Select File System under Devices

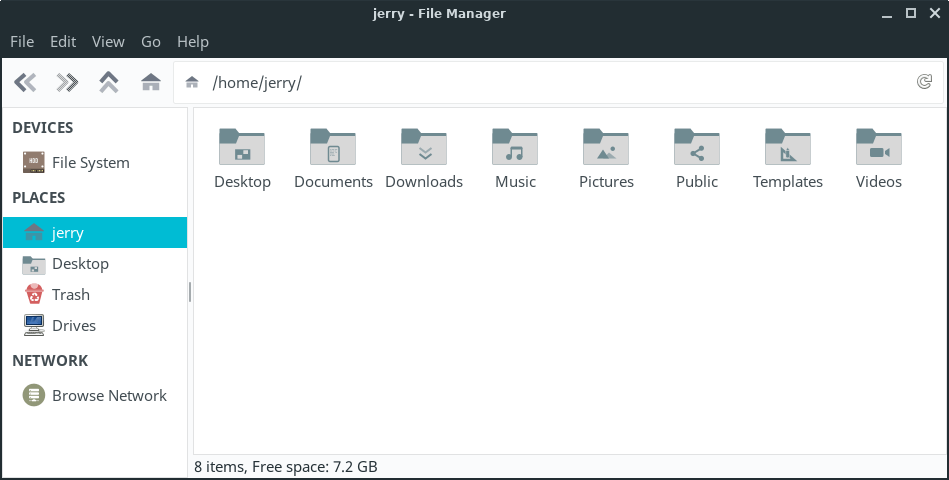(90, 163)
